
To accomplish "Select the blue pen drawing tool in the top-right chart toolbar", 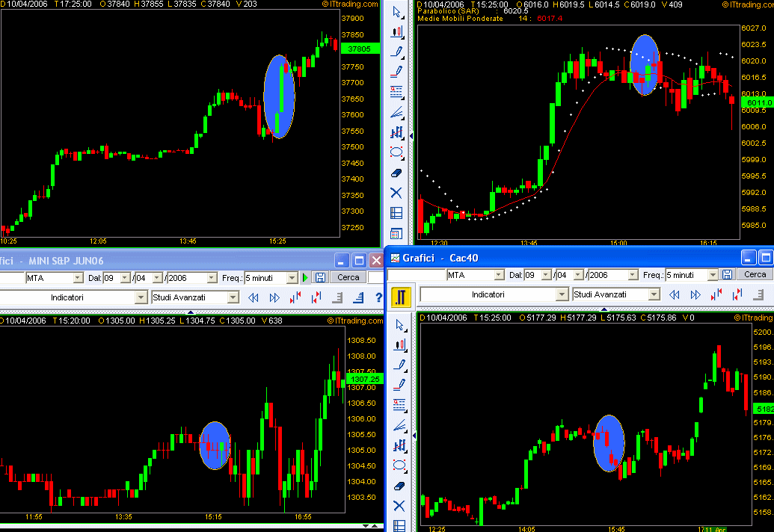I will pyautogui.click(x=396, y=52).
